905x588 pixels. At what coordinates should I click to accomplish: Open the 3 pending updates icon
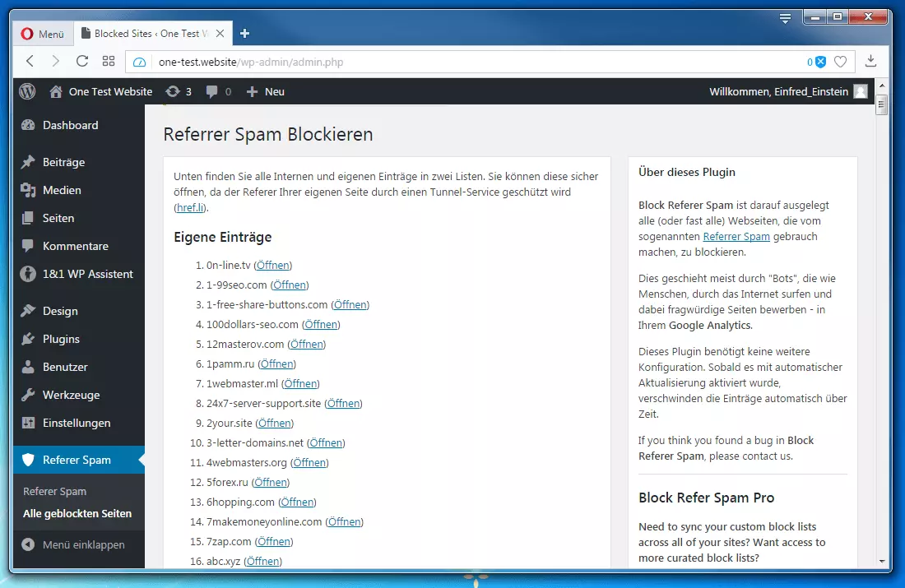[x=179, y=91]
